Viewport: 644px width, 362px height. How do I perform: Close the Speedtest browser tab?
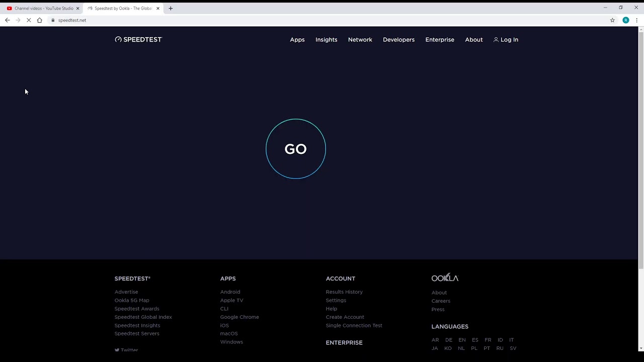click(158, 8)
